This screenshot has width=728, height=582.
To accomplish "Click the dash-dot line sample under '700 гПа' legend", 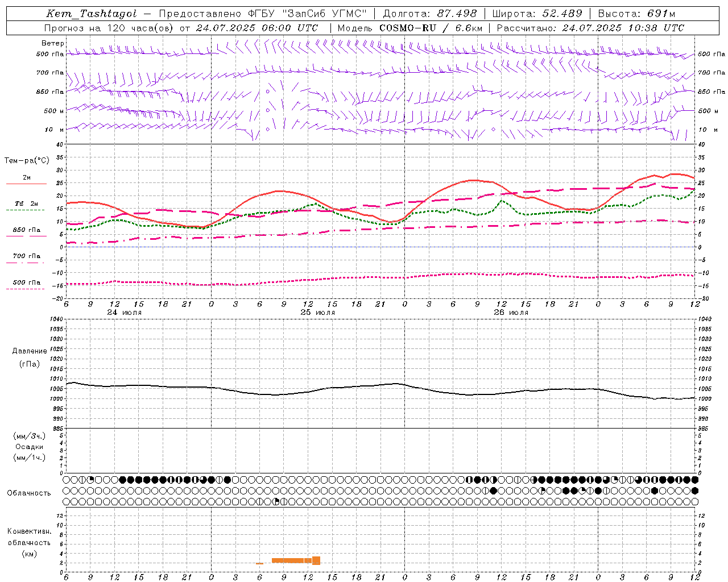I will tap(25, 263).
